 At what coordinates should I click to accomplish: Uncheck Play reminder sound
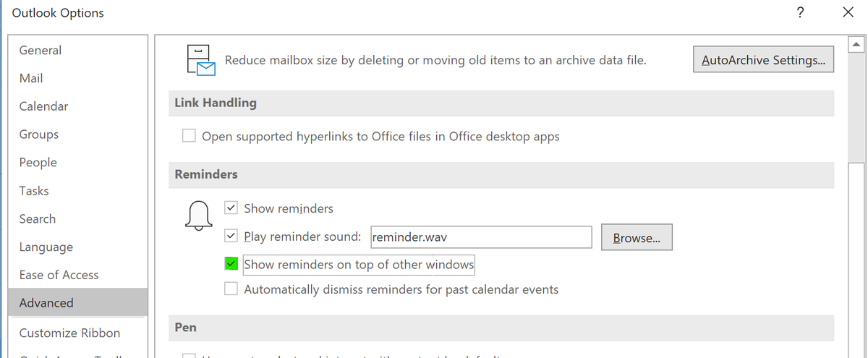[231, 236]
